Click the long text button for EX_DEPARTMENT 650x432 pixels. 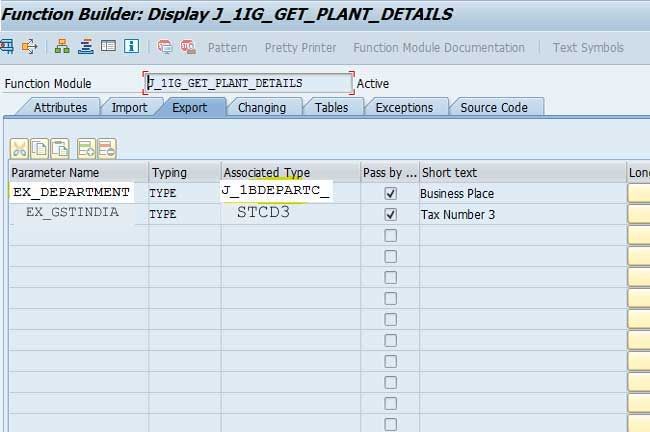coord(639,193)
